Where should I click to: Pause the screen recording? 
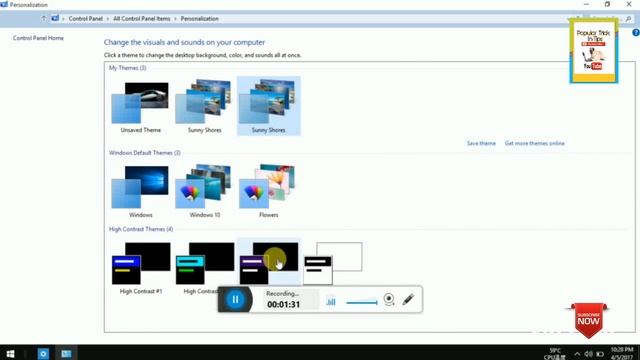click(235, 300)
